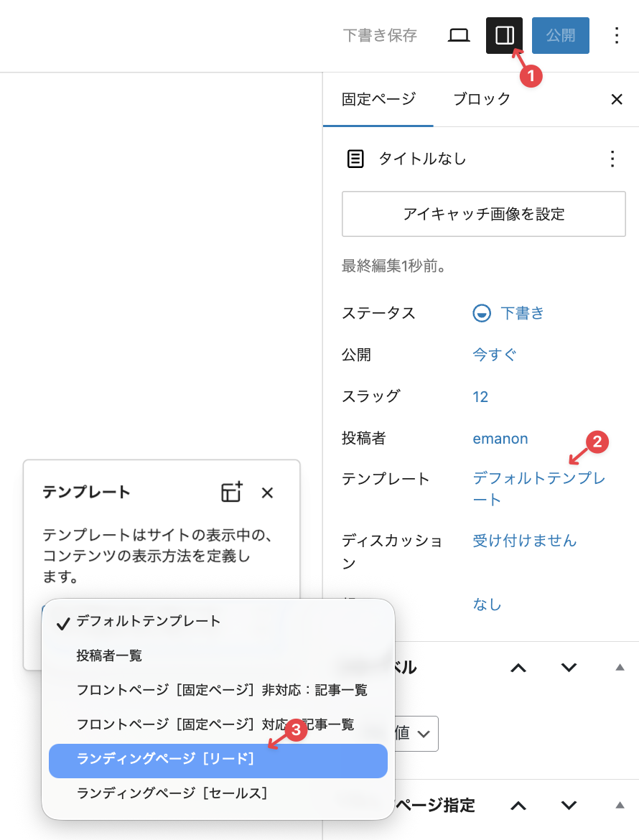Click the add new template icon
The width and height of the screenshot is (639, 840).
tap(231, 493)
